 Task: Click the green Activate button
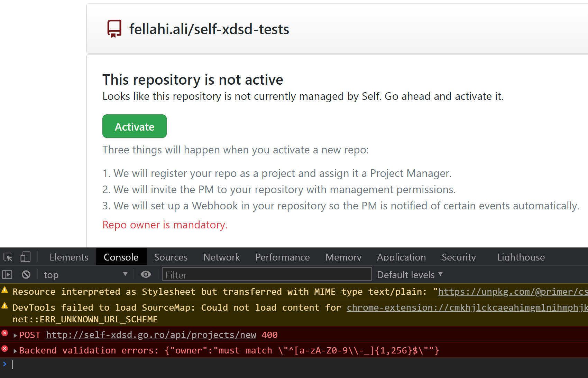click(x=134, y=126)
